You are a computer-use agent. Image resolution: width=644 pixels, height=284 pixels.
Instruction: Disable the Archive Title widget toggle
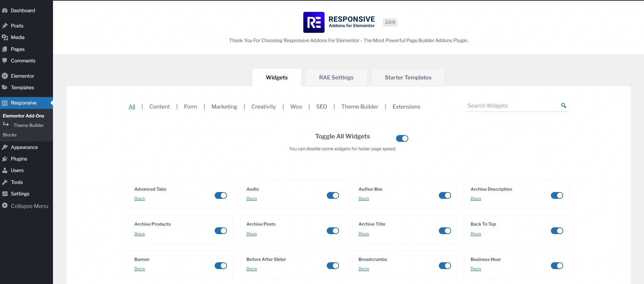point(445,231)
